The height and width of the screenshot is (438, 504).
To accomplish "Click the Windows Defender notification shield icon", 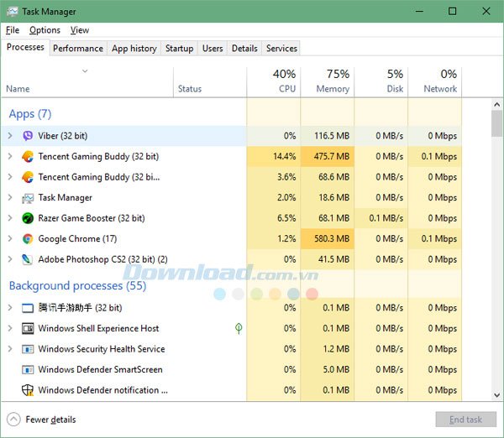I will pyautogui.click(x=28, y=390).
